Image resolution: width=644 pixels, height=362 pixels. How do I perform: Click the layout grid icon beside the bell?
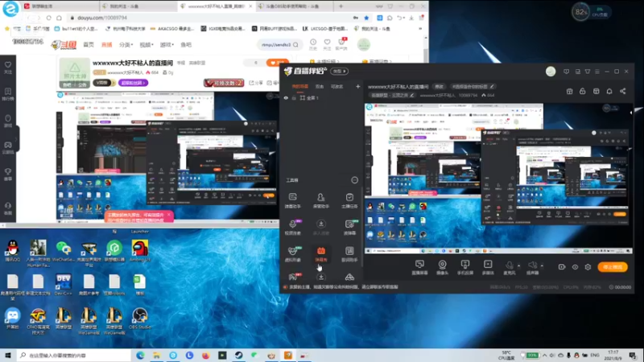point(596,91)
